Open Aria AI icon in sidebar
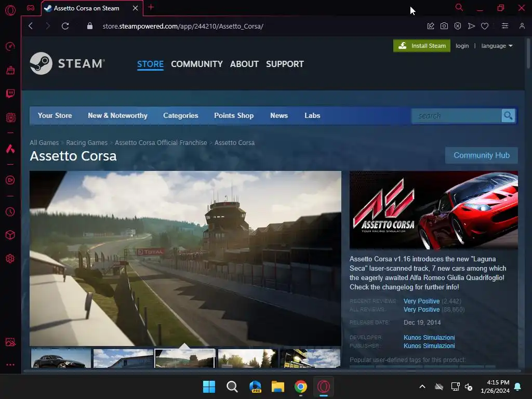Image resolution: width=532 pixels, height=399 pixels. coord(10,149)
